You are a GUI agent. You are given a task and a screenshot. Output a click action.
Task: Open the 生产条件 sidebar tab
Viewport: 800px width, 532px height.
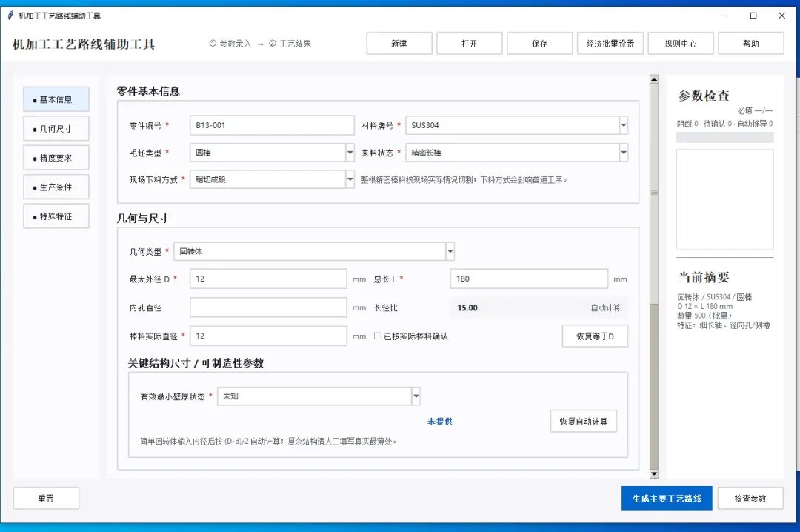tap(56, 187)
